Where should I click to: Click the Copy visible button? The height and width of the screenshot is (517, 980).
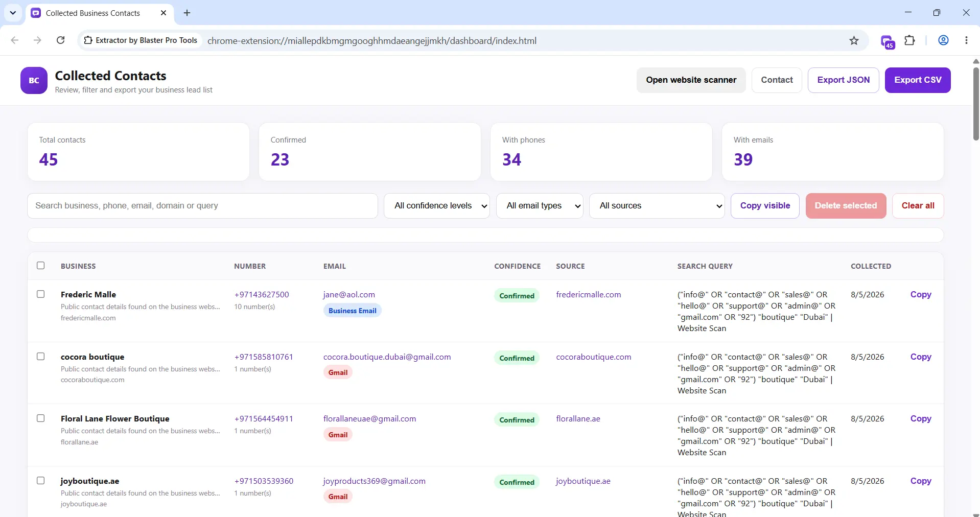click(765, 206)
